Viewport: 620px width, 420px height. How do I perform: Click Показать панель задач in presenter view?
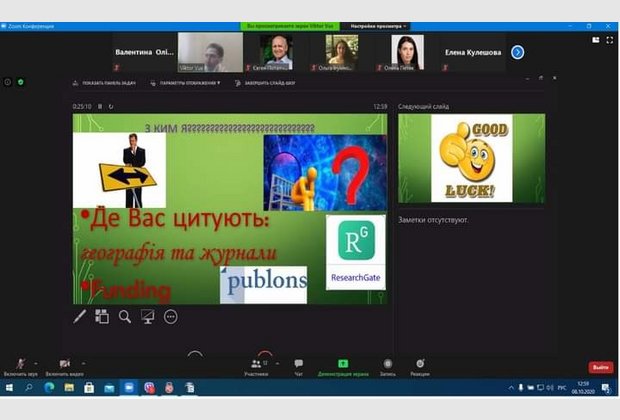click(x=104, y=83)
